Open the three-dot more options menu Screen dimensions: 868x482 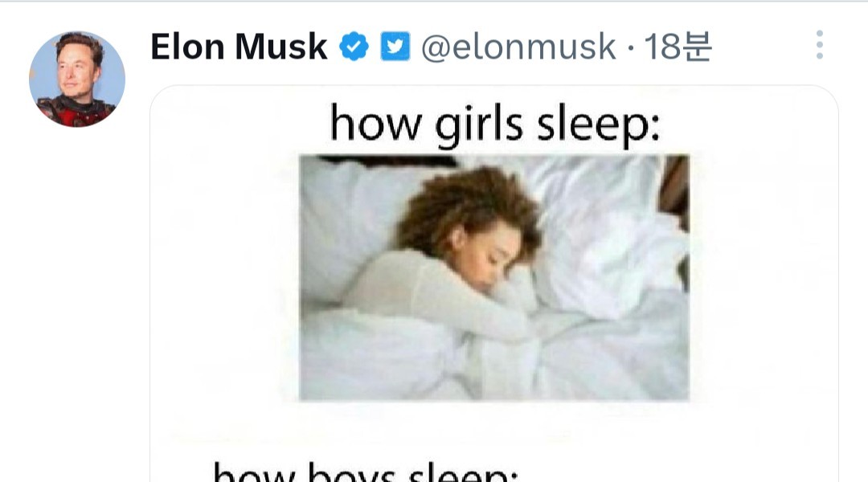pyautogui.click(x=819, y=45)
